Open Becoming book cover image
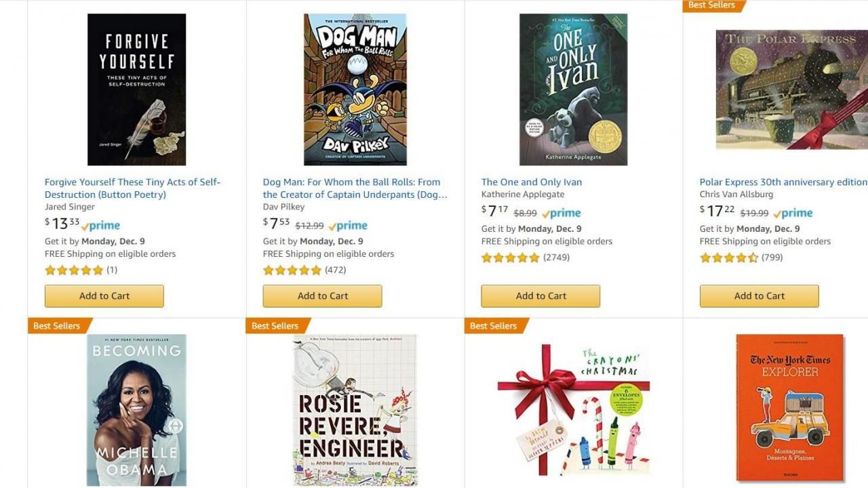Viewport: 868px width, 488px height. coord(137,410)
